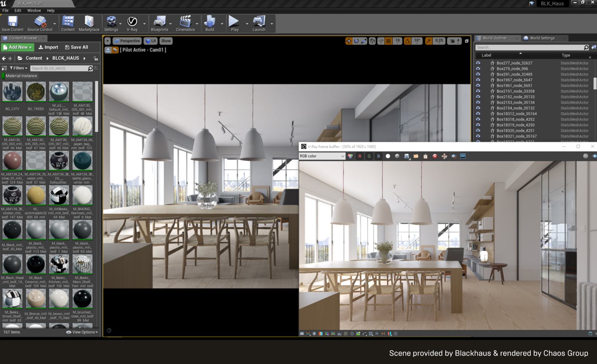Click Save All in Content Browser
Screen dimensions: 597x364
(x=76, y=47)
